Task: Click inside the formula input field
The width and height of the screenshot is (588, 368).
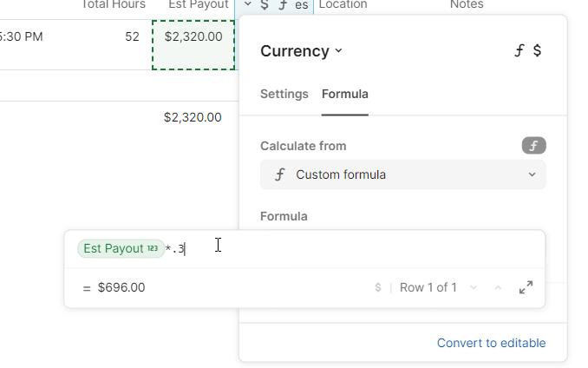Action: [347, 249]
